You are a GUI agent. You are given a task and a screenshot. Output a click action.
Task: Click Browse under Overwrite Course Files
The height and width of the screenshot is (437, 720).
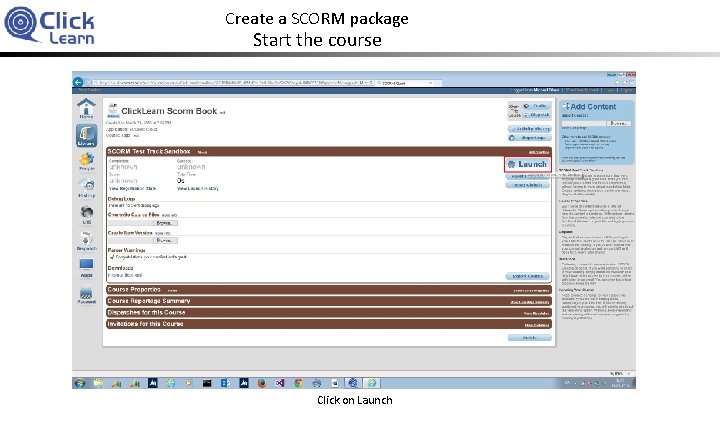pos(165,223)
